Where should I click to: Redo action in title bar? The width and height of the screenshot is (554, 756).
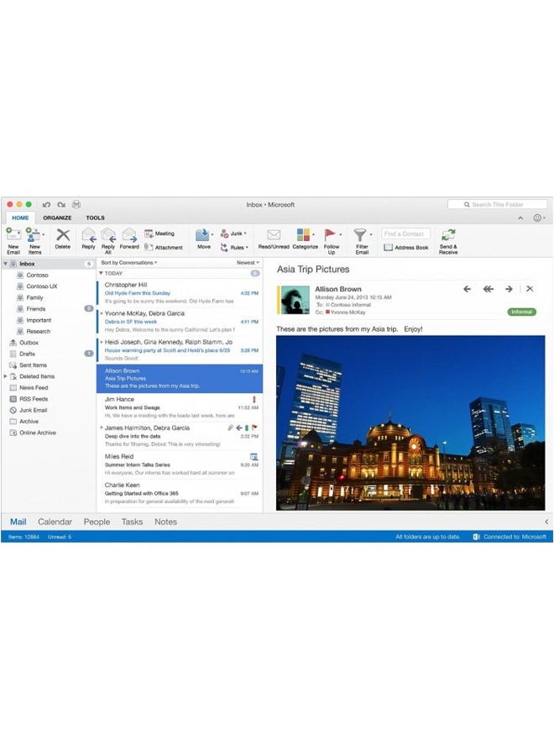pos(61,204)
